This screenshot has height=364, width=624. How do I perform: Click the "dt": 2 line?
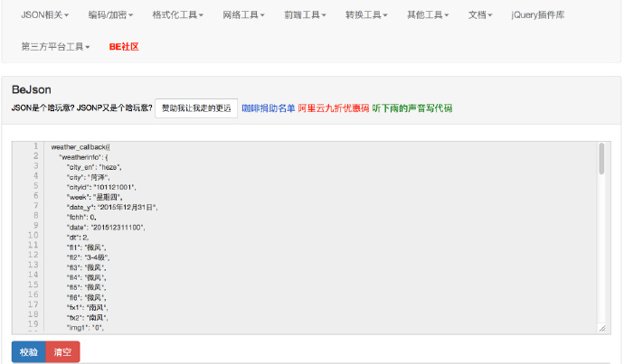click(78, 238)
